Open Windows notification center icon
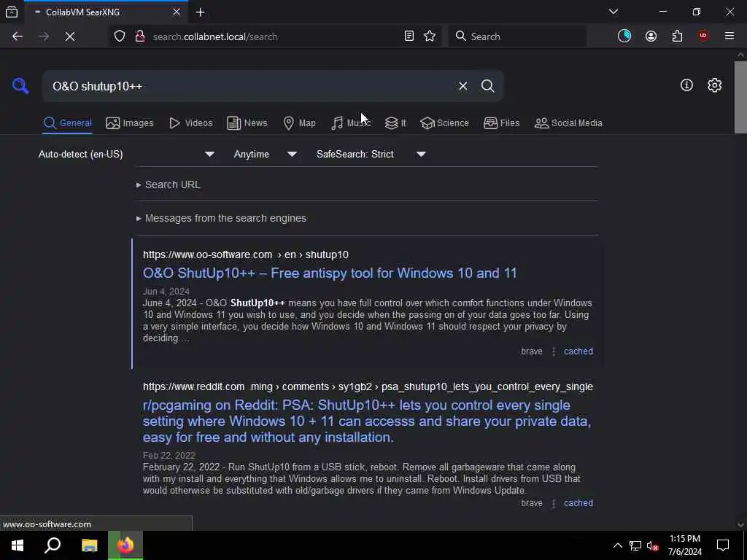 tap(723, 545)
